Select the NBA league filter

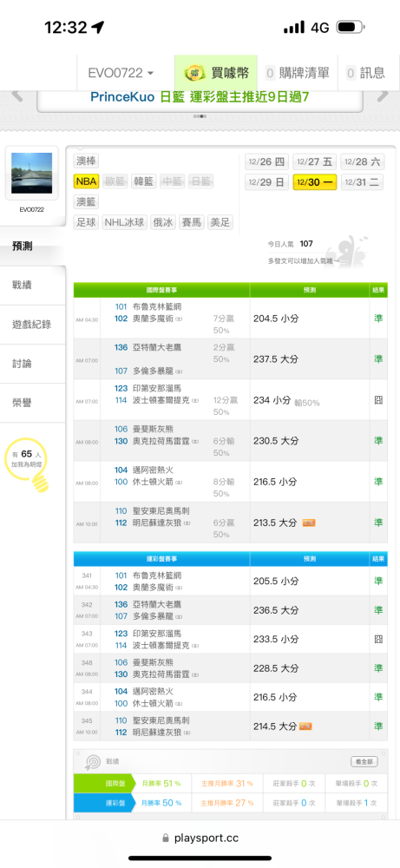point(86,181)
